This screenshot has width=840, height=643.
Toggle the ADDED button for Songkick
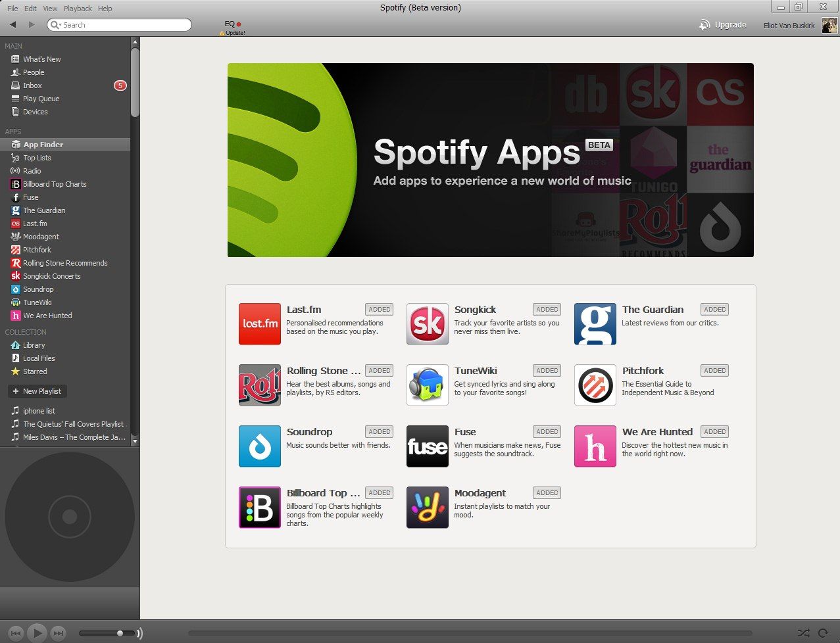[547, 310]
